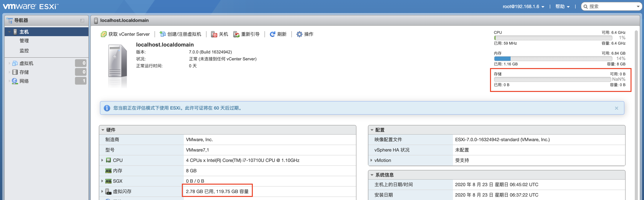Click the install date 06:37:22 UTC value

pos(497,195)
